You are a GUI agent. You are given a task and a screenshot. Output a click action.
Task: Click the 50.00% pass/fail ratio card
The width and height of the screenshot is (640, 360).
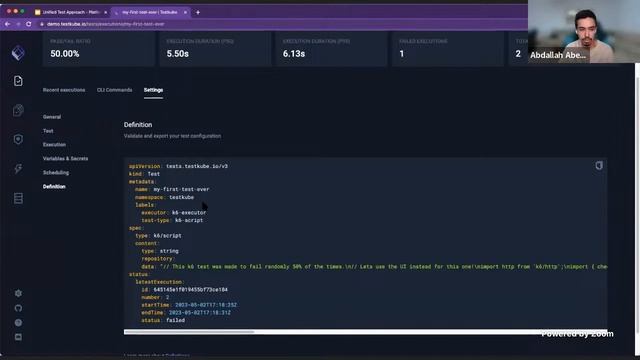click(98, 49)
